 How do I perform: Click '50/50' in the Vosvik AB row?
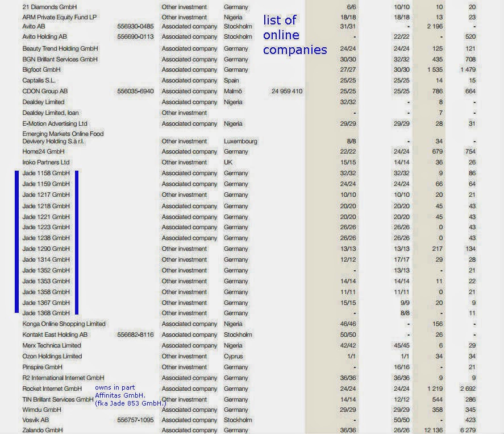(402, 420)
